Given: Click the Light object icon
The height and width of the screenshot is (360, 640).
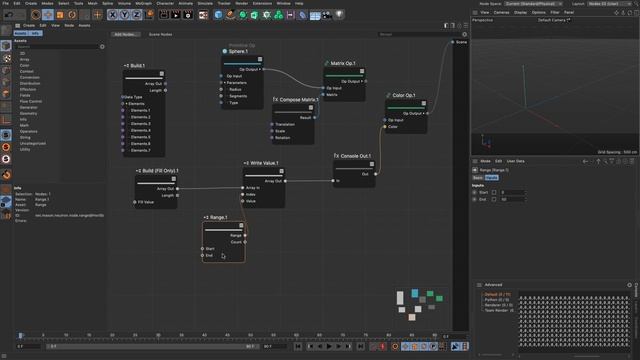Looking at the screenshot, I should tap(339, 15).
